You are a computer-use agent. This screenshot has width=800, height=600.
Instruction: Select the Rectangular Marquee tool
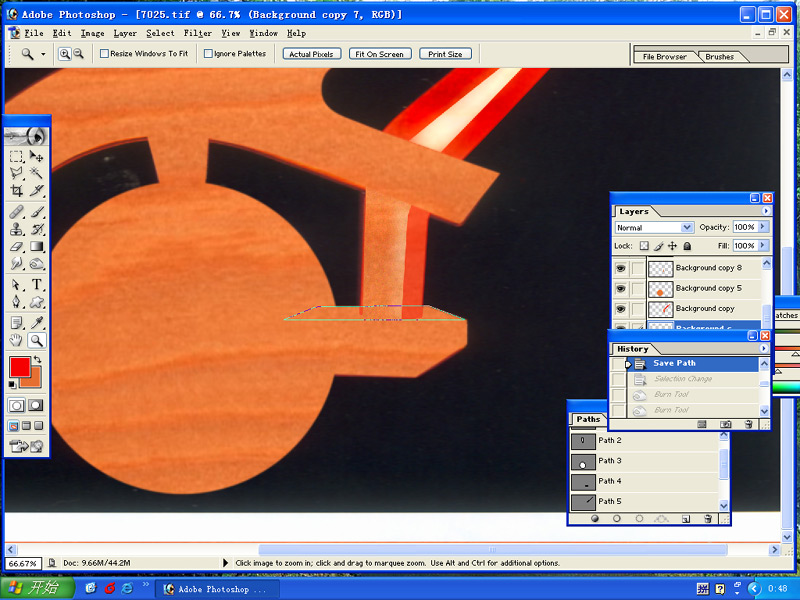pos(16,157)
